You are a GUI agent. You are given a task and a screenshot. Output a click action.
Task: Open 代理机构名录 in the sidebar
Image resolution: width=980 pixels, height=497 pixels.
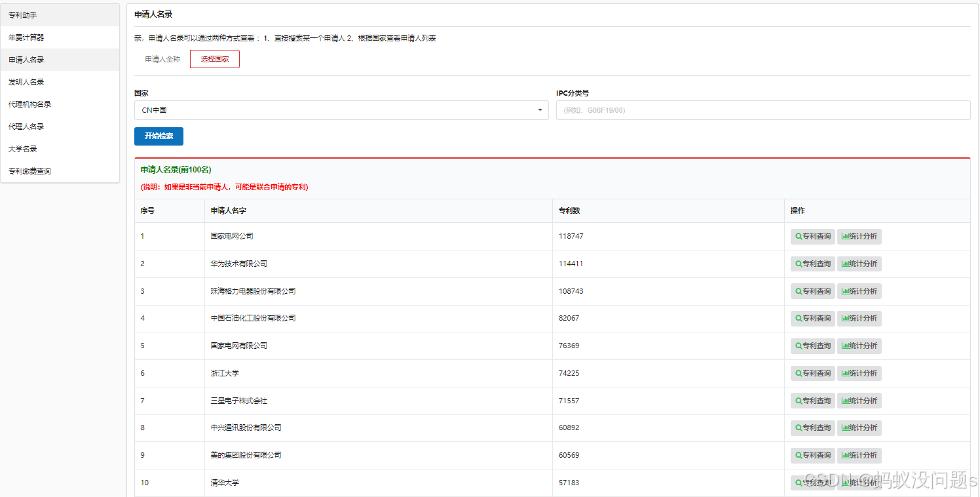(60, 104)
